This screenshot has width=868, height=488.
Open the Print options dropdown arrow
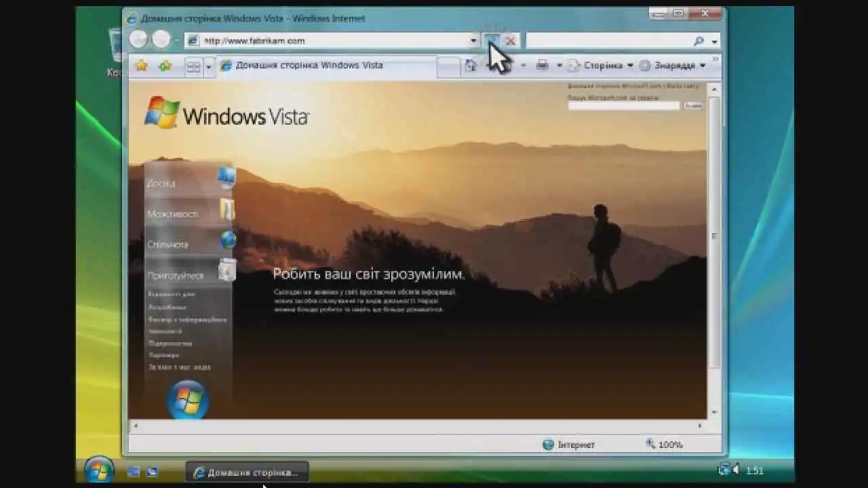pyautogui.click(x=559, y=66)
